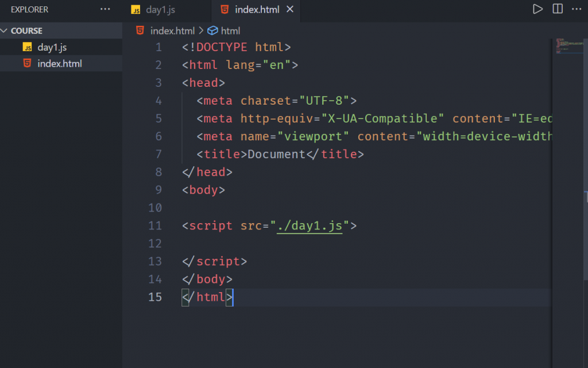Open day1.js in the explorer tree

tap(61, 47)
